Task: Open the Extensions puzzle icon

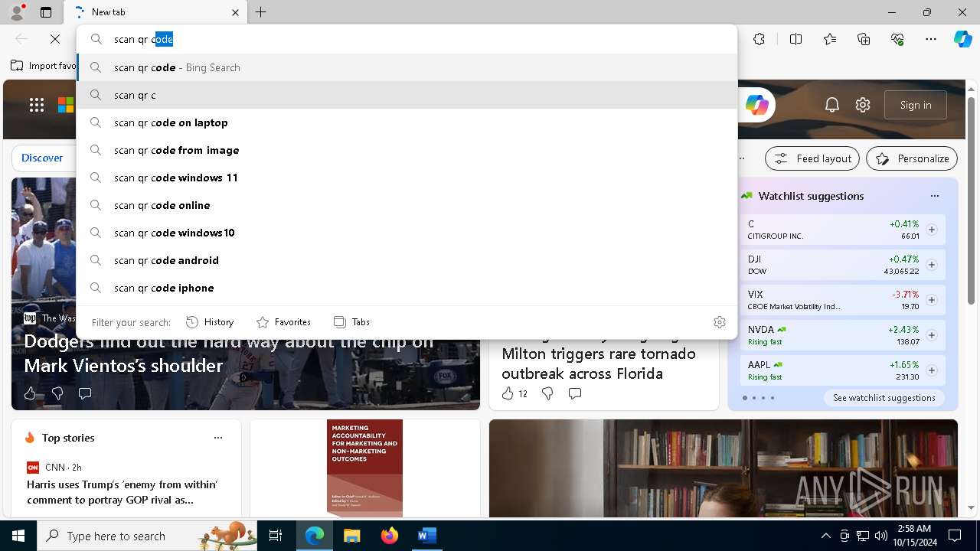Action: (759, 39)
